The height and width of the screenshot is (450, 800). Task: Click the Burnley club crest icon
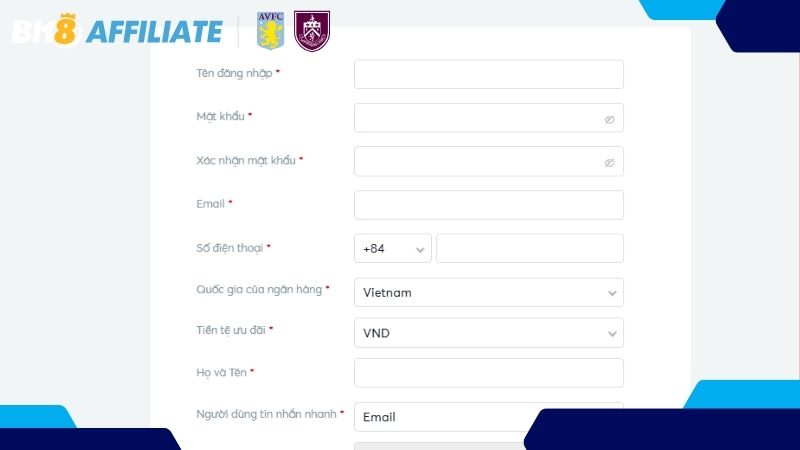pos(311,31)
